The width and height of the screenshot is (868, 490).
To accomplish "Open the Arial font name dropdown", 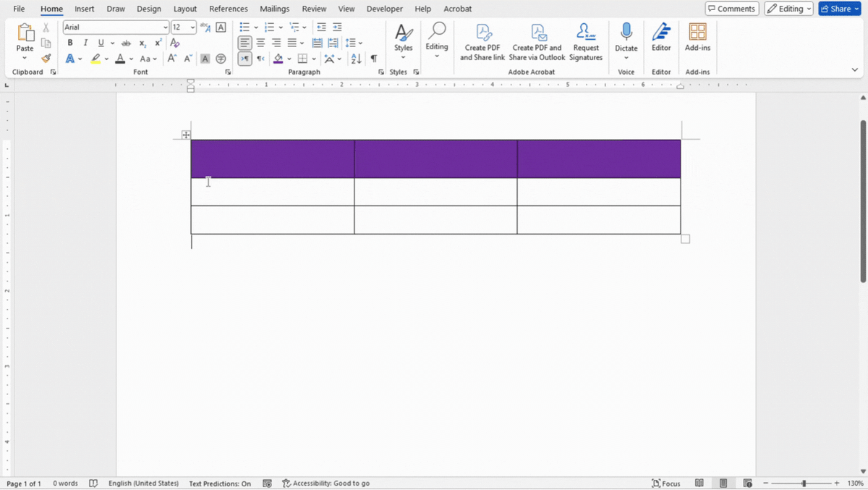I will point(166,28).
